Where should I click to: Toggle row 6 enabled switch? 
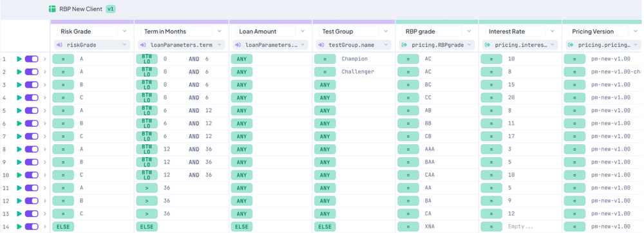pyautogui.click(x=32, y=124)
